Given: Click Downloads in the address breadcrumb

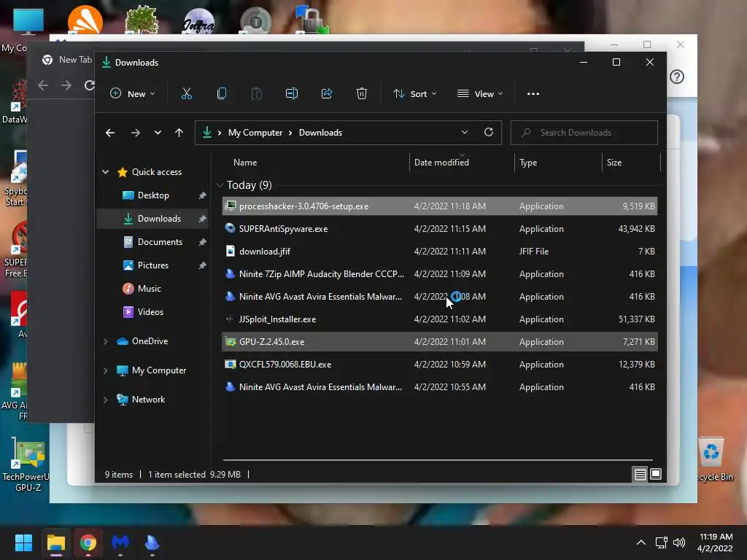Looking at the screenshot, I should (x=321, y=133).
